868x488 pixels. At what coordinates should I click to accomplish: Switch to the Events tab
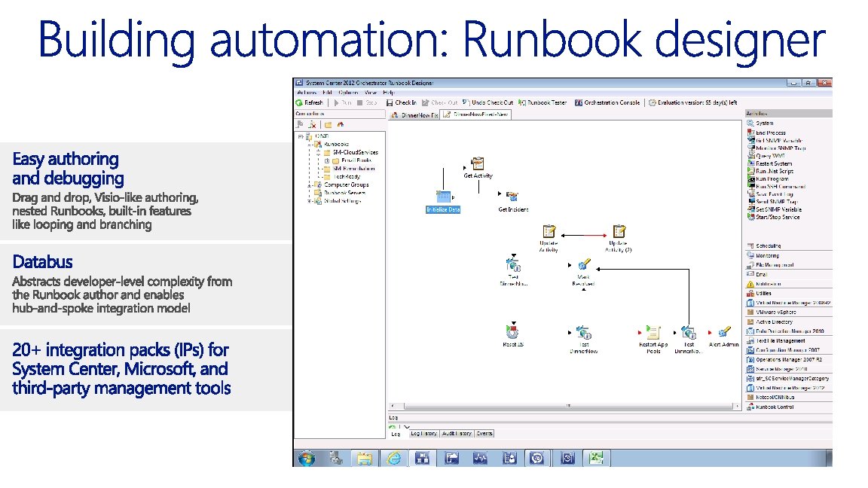(x=484, y=434)
